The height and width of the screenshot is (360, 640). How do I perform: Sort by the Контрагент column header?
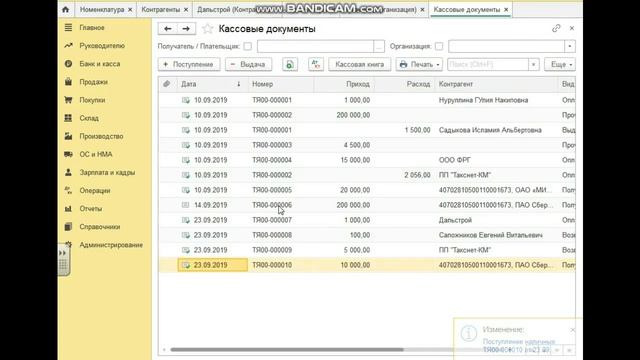click(x=496, y=84)
